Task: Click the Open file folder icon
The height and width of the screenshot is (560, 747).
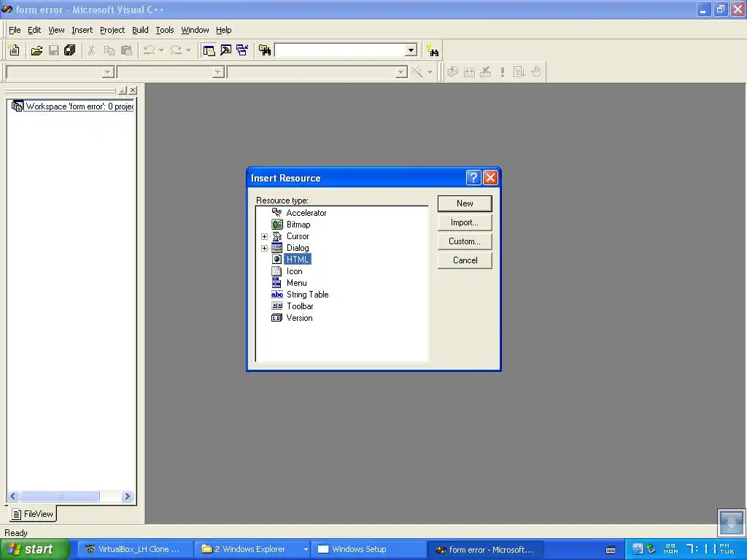Action: 36,50
